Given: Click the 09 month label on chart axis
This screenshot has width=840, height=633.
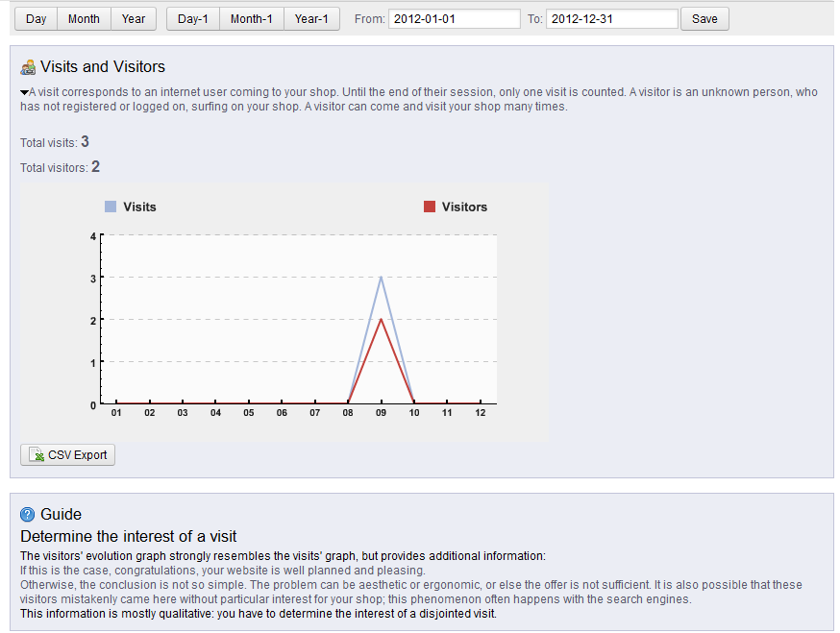Looking at the screenshot, I should [381, 413].
